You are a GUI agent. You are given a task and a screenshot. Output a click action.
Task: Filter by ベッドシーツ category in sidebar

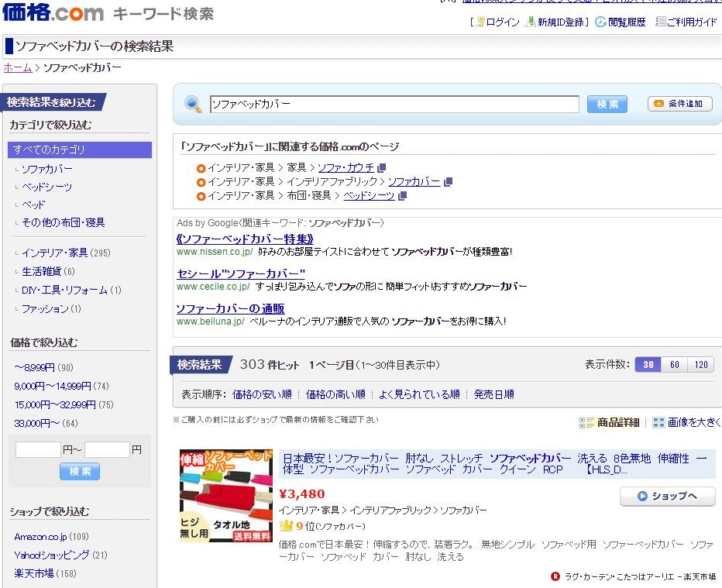click(47, 187)
